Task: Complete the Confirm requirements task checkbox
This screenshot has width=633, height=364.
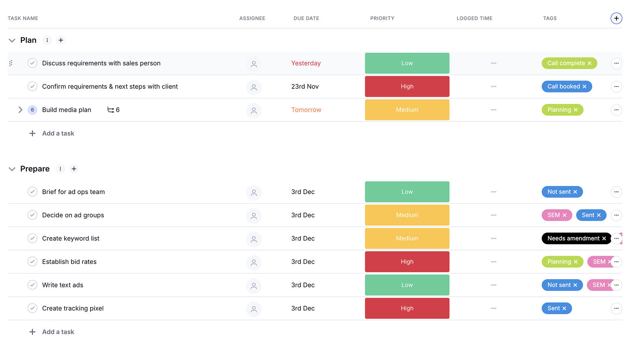Action: [32, 86]
